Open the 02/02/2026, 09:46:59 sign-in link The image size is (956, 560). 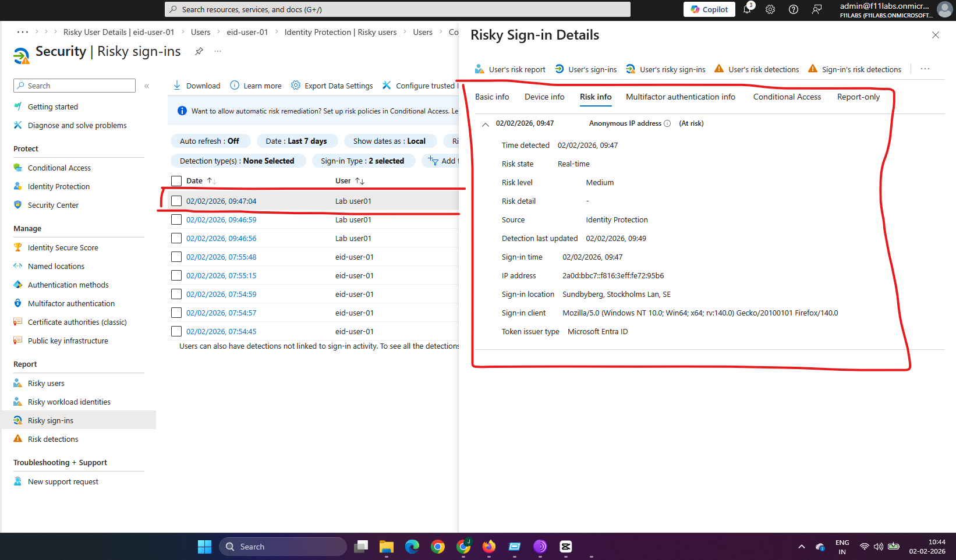pyautogui.click(x=221, y=219)
